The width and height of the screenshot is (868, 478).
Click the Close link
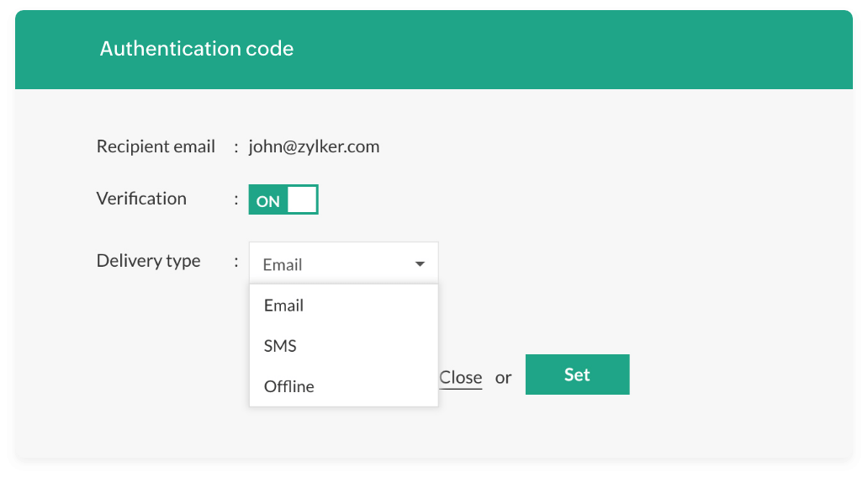460,377
